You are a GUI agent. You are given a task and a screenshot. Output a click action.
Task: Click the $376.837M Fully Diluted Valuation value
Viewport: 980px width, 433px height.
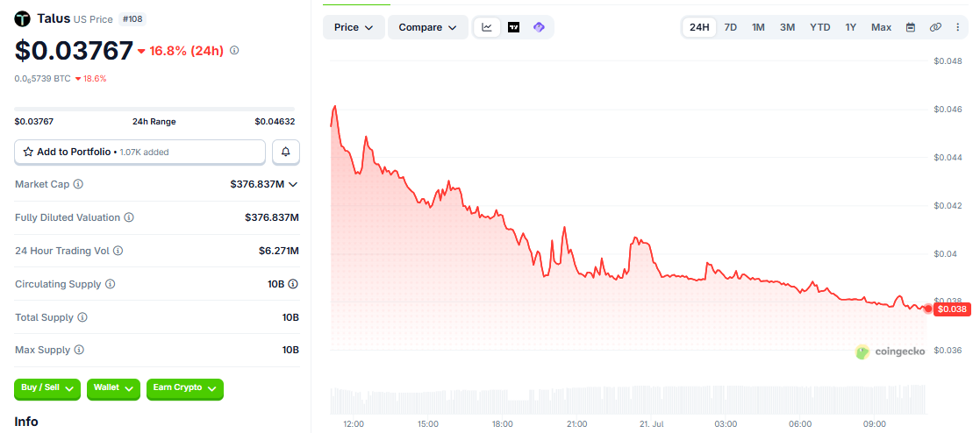click(x=272, y=217)
